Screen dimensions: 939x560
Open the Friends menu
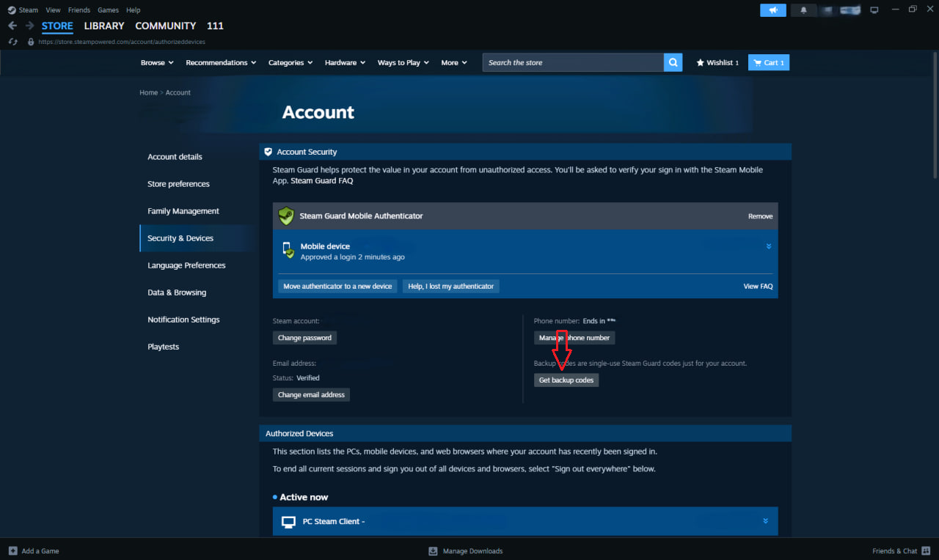click(79, 10)
